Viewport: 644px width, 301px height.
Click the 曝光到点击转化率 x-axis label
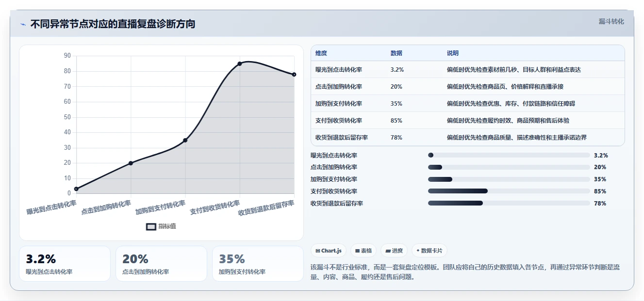pos(51,207)
